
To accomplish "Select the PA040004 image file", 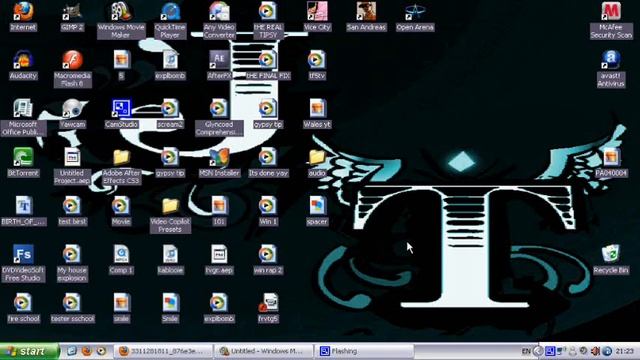I will [x=611, y=162].
